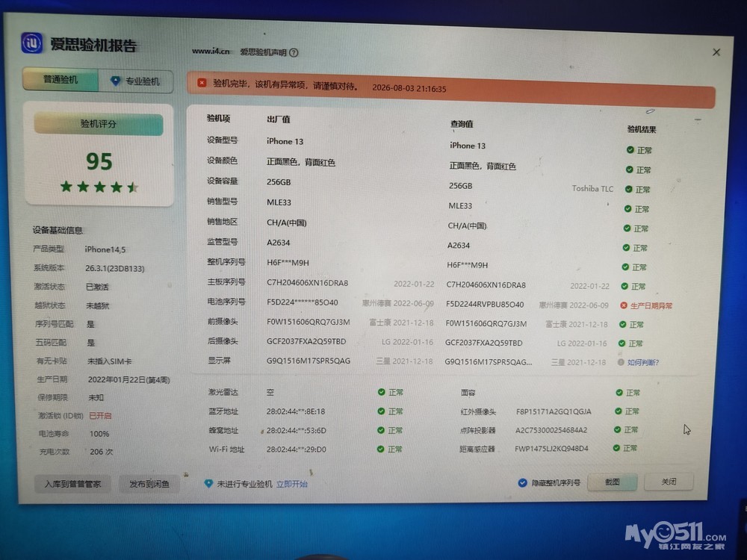
Task: Open the 如何判断? link in 显示屏 row
Action: (642, 362)
